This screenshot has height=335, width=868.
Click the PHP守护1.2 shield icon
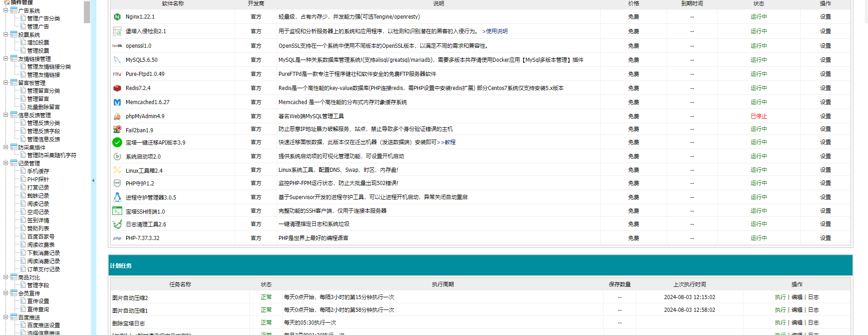click(x=117, y=183)
